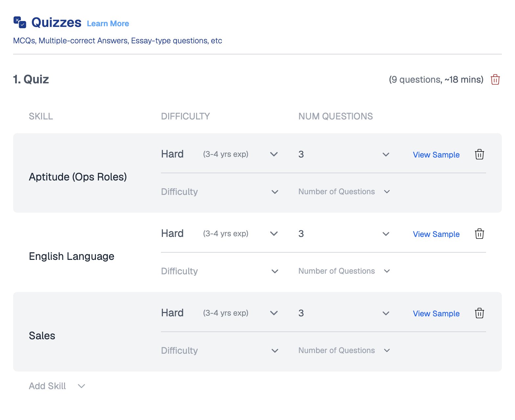Viewport: 515px width, 420px height.
Task: Expand the Add Skill dropdown
Action: [57, 386]
